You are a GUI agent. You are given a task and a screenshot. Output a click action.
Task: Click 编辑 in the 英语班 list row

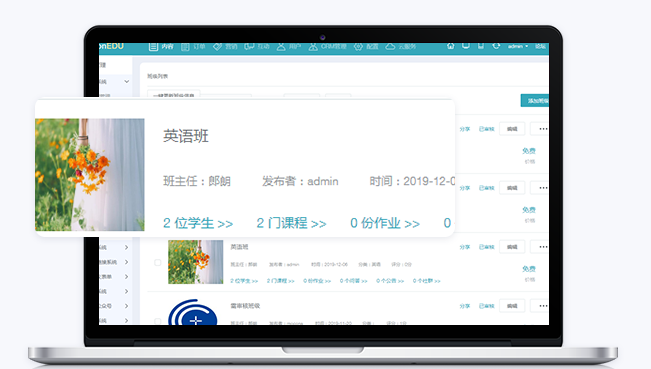pos(512,247)
